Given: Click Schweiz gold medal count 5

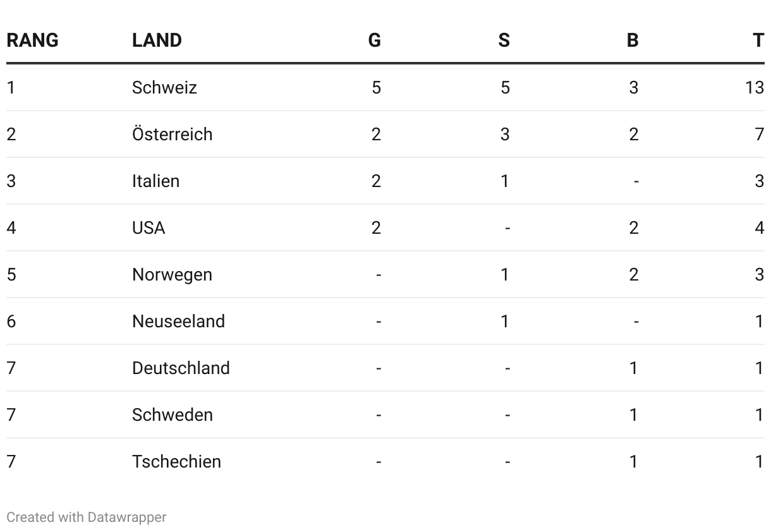Looking at the screenshot, I should point(376,87).
